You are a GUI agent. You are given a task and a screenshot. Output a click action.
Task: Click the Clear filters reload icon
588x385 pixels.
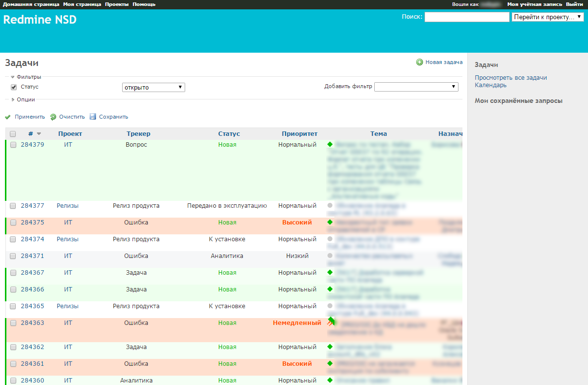tap(53, 117)
